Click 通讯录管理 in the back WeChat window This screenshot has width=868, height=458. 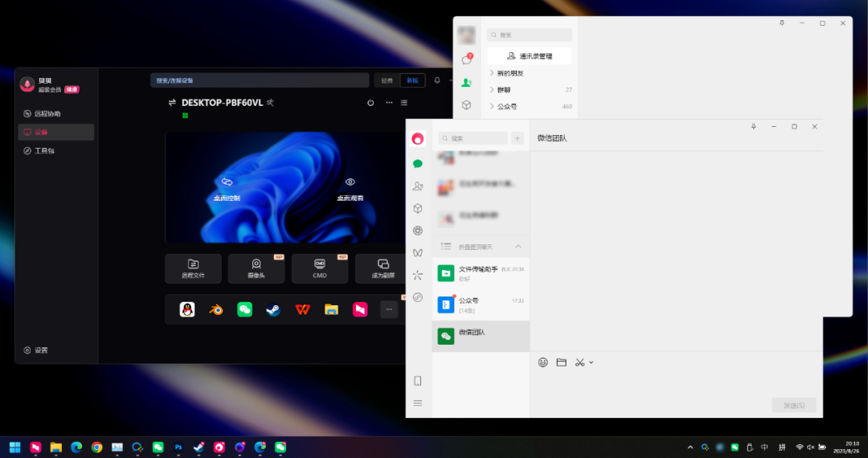(x=530, y=56)
